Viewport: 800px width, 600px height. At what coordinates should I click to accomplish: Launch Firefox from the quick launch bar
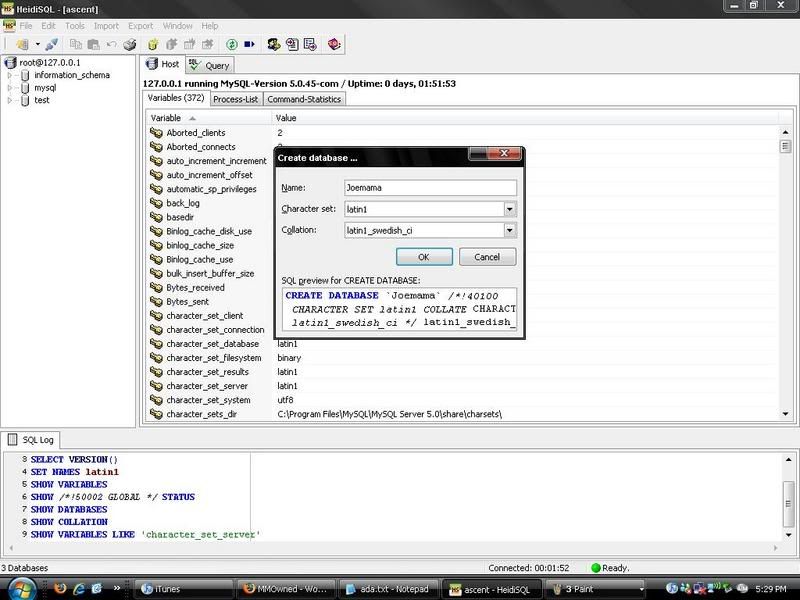(x=60, y=588)
